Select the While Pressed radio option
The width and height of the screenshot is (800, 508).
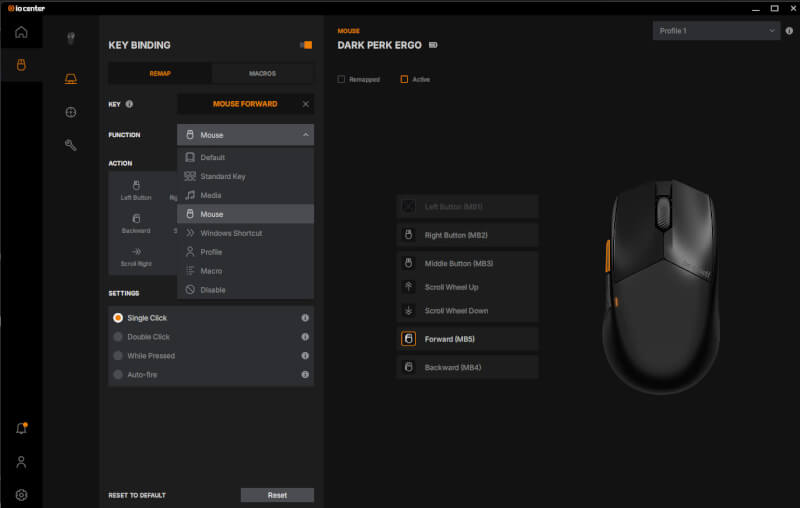coord(118,355)
